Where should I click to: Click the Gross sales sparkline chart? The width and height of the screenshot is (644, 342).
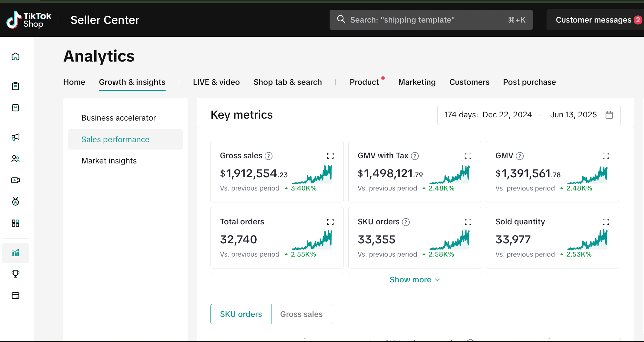click(312, 174)
